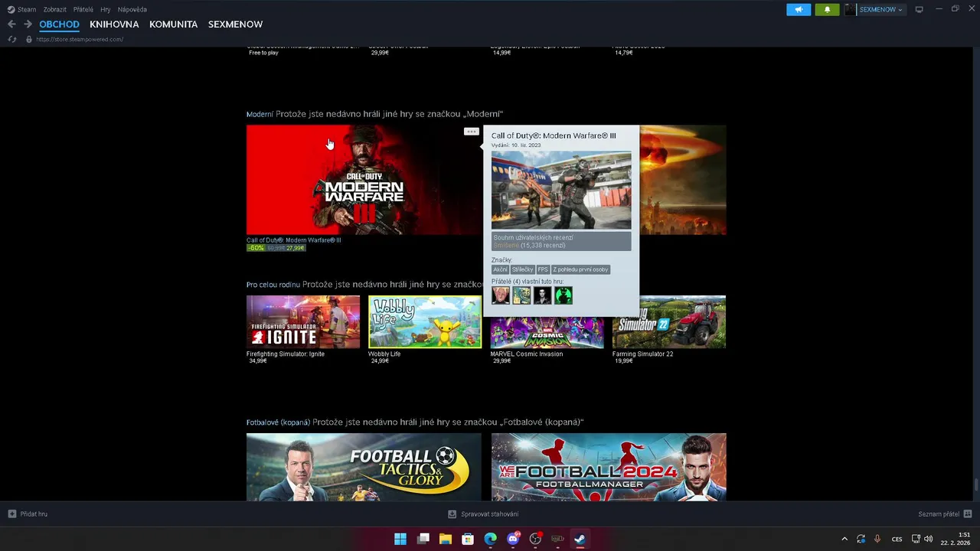This screenshot has height=551, width=980.
Task: Open the Hry menu
Action: point(106,9)
